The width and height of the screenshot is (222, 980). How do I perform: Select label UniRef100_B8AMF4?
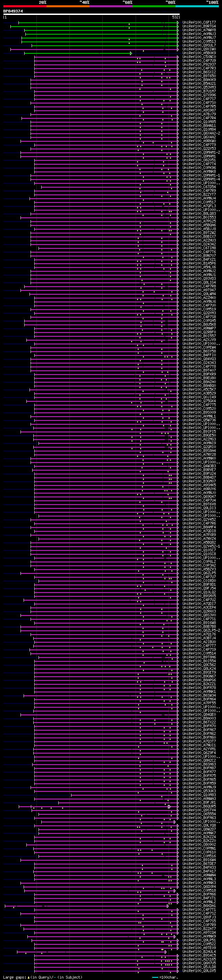point(199,527)
